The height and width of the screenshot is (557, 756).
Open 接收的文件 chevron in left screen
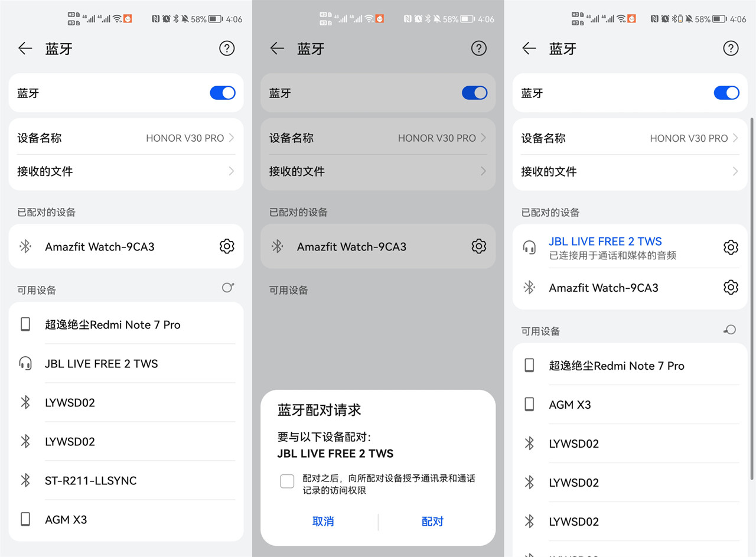[231, 171]
